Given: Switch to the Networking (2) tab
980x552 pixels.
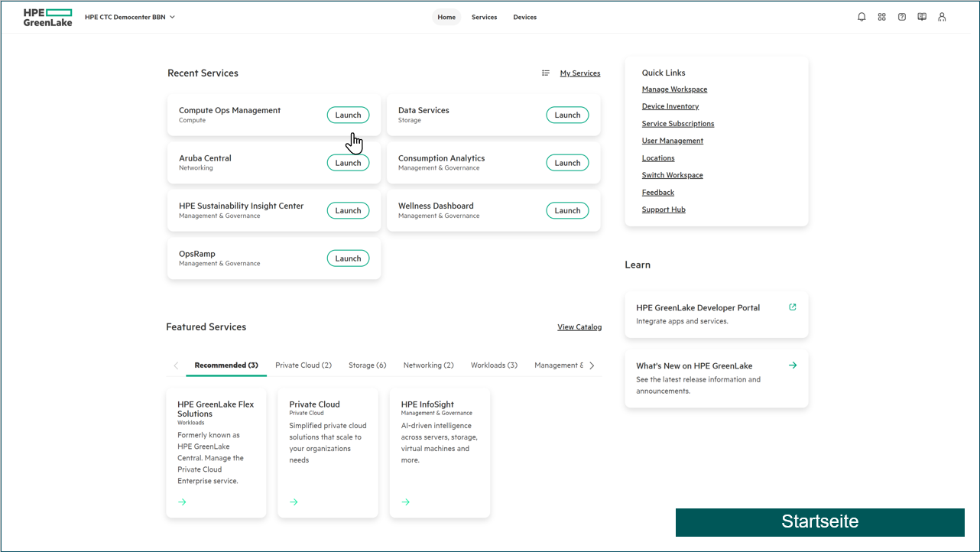Looking at the screenshot, I should (x=429, y=365).
